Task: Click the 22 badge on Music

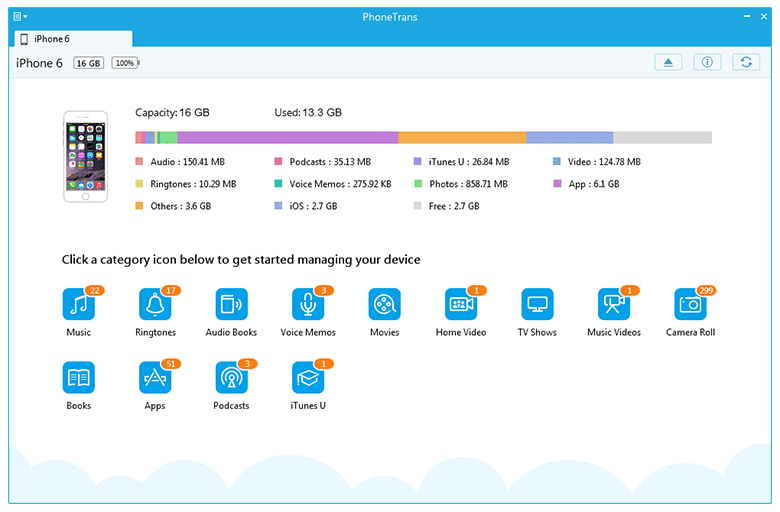Action: coord(95,290)
